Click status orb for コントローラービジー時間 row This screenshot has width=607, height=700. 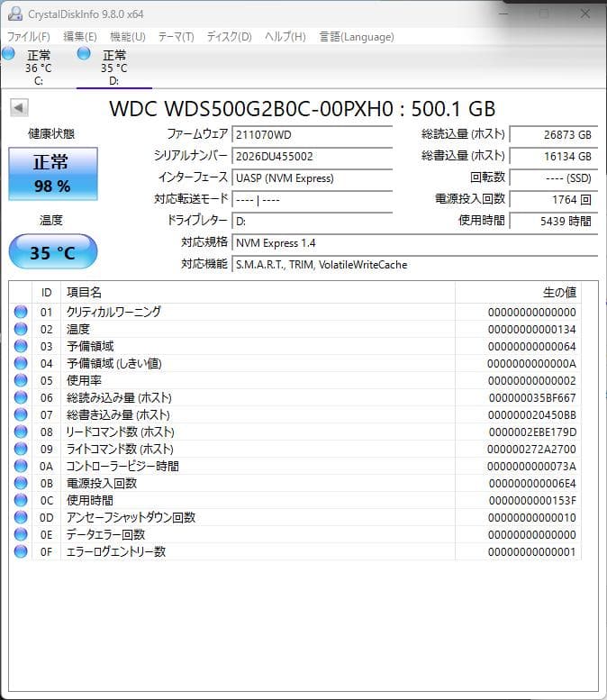(x=21, y=466)
